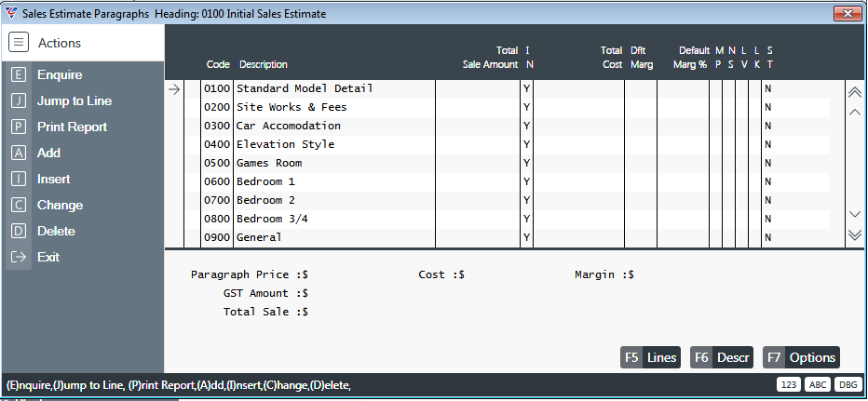Jump to top with double up chevron

854,92
